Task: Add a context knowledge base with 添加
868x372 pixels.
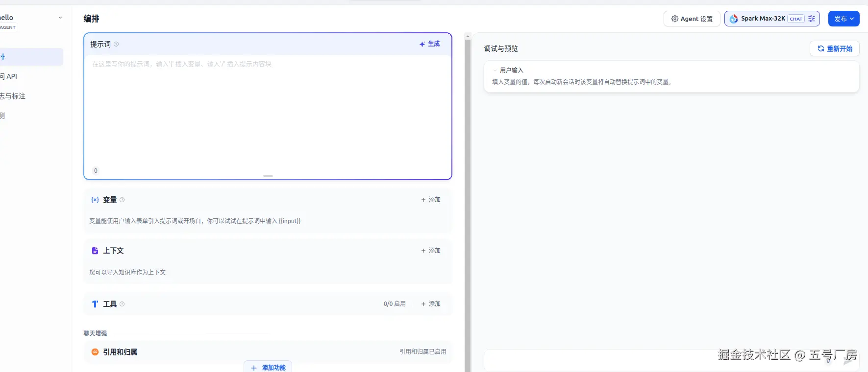Action: 431,251
